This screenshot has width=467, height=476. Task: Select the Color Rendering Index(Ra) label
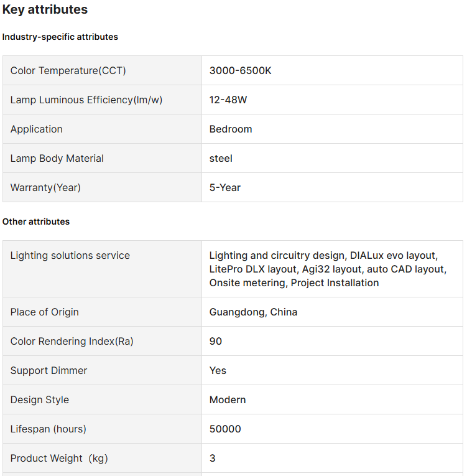click(72, 342)
